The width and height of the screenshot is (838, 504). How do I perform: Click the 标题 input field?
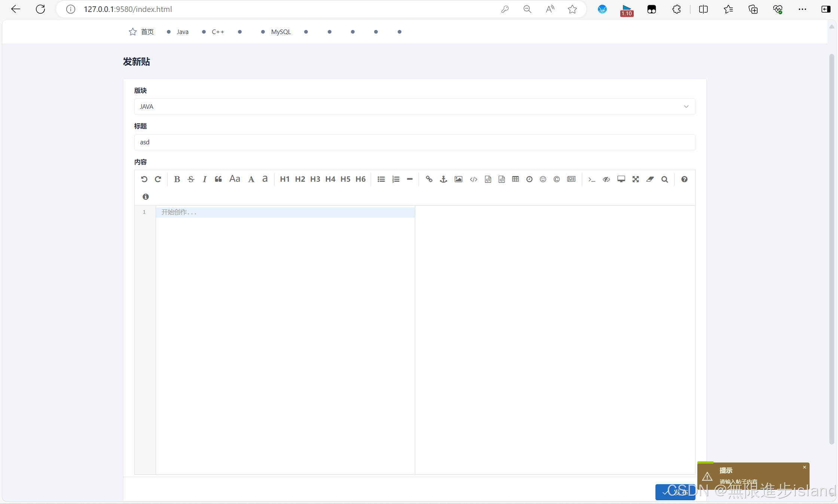click(415, 142)
